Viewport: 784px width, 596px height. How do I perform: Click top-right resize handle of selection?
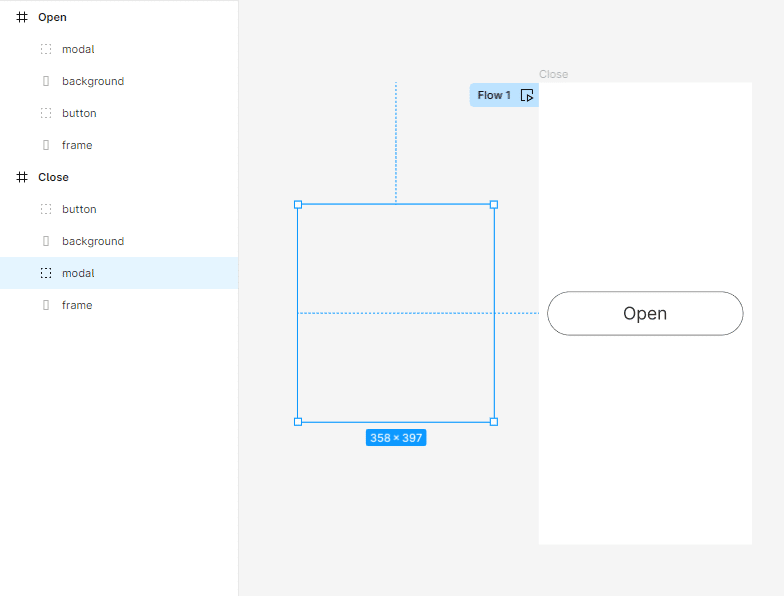pos(494,204)
